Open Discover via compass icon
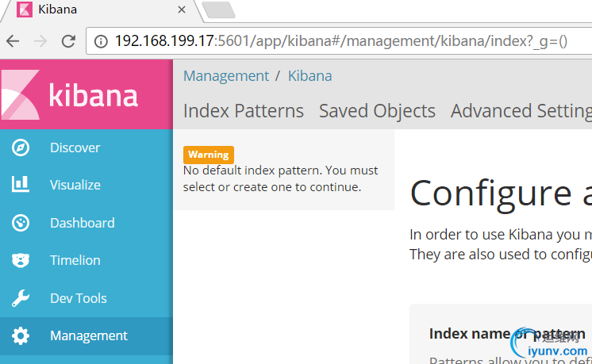The height and width of the screenshot is (364, 592). (x=21, y=148)
